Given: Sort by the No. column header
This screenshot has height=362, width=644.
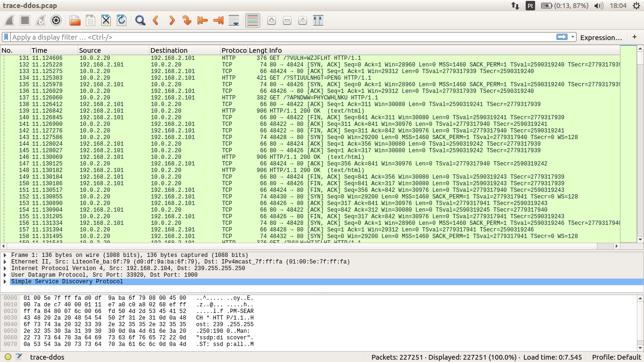Looking at the screenshot, I should point(16,50).
